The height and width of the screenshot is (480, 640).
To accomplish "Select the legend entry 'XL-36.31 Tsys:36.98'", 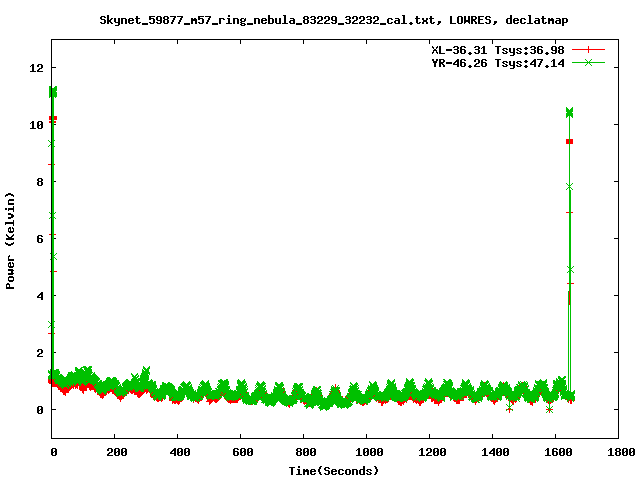I will pyautogui.click(x=498, y=50).
